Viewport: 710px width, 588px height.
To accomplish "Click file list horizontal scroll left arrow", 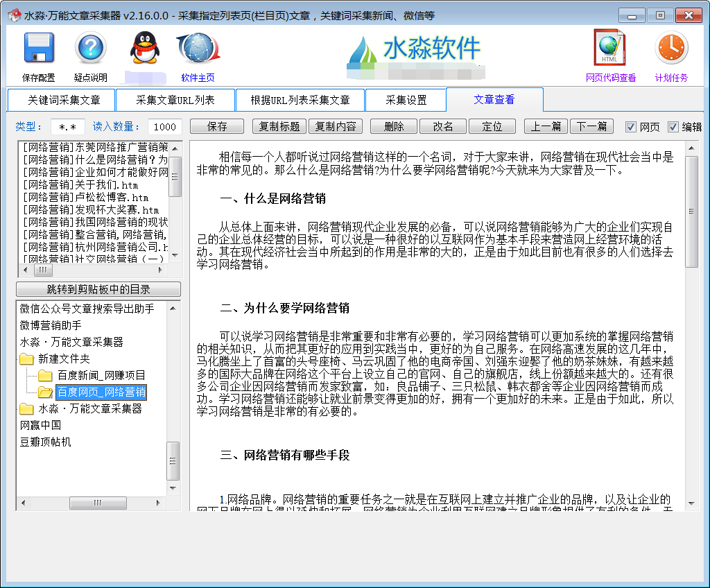I will click(25, 270).
